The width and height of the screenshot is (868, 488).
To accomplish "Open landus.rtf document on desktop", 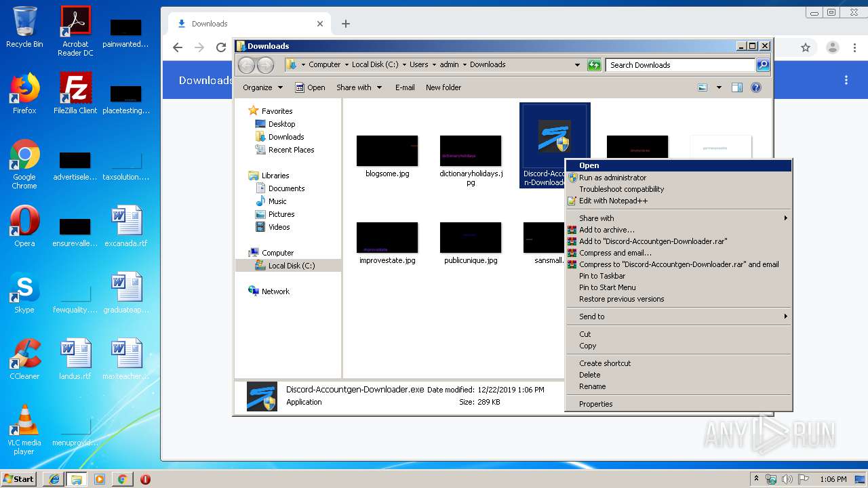I will (75, 359).
